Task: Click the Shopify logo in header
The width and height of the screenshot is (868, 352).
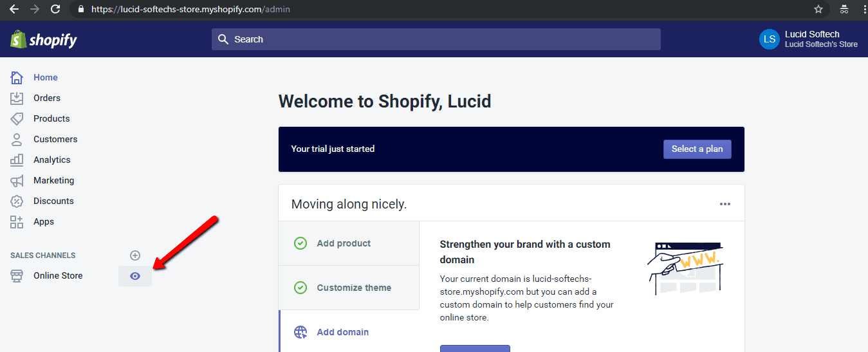Action: click(43, 39)
